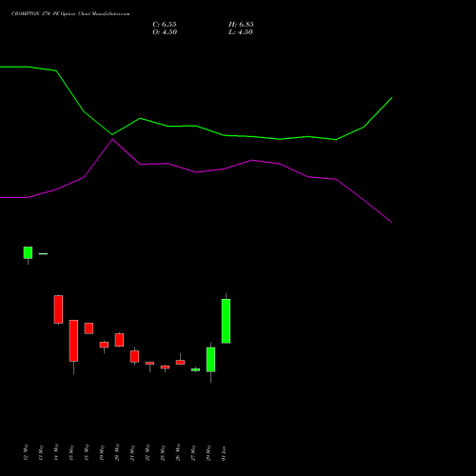Select the 20 May date label
The width and height of the screenshot is (476, 476).
pyautogui.click(x=117, y=452)
